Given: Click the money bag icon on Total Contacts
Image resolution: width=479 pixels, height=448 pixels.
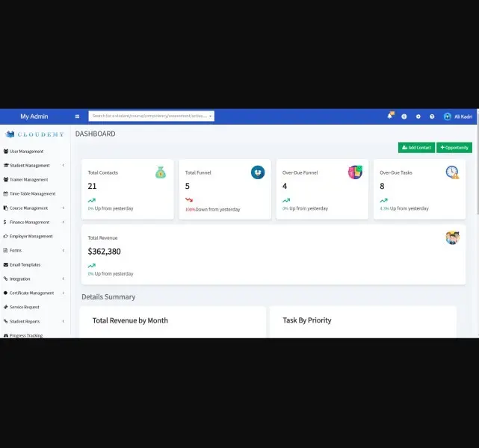Looking at the screenshot, I should click(x=161, y=172).
